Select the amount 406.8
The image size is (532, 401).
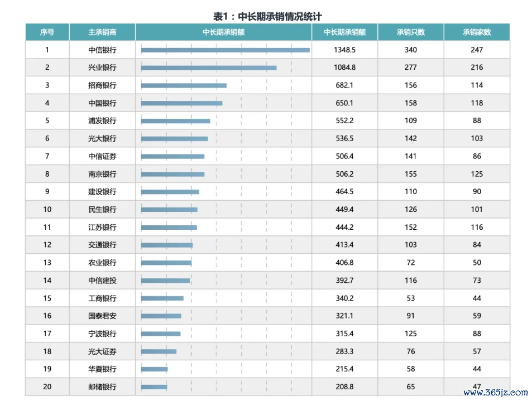click(x=345, y=262)
